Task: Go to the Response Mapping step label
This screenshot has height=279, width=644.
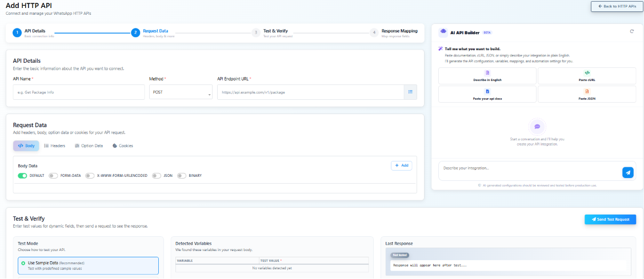Action: 399,31
